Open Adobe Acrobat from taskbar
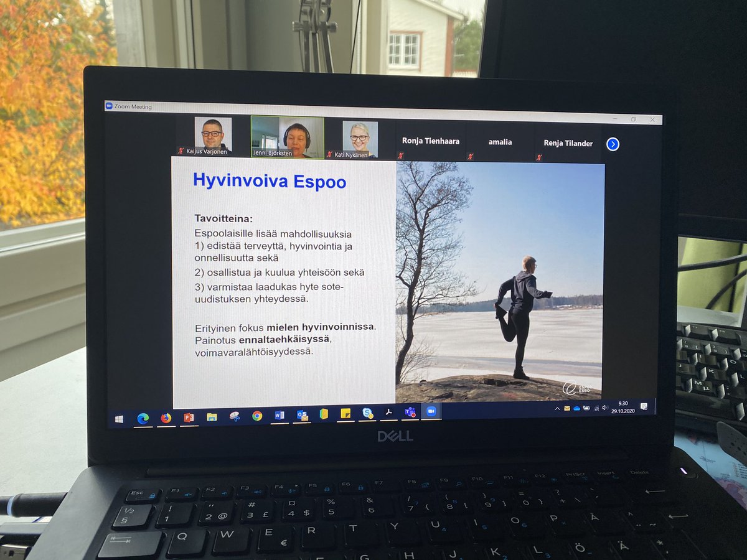Screen dimensions: 747x560 pyautogui.click(x=389, y=413)
